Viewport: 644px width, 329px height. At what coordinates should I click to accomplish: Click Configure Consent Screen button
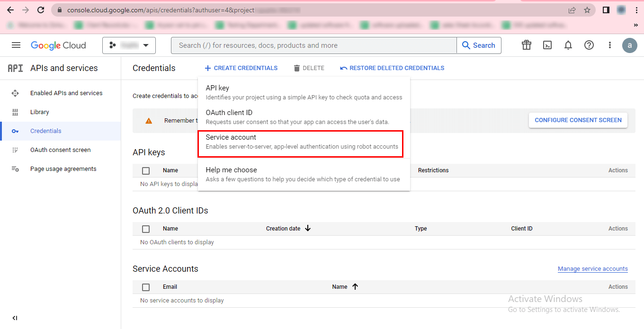578,120
